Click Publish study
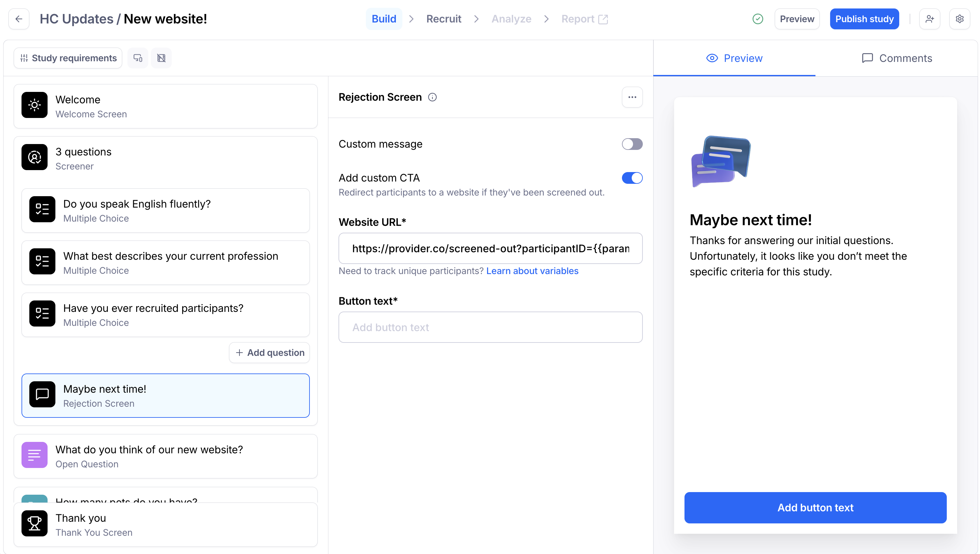980x554 pixels. [x=864, y=19]
